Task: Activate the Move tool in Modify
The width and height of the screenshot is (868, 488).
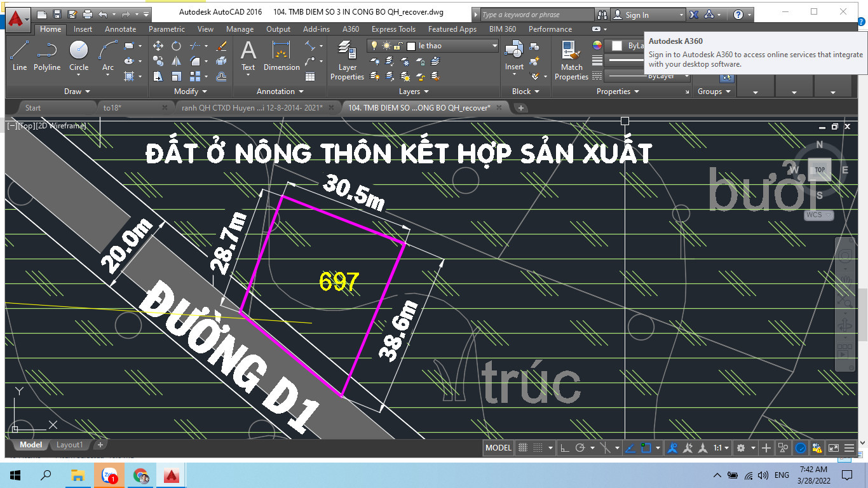Action: [x=158, y=46]
